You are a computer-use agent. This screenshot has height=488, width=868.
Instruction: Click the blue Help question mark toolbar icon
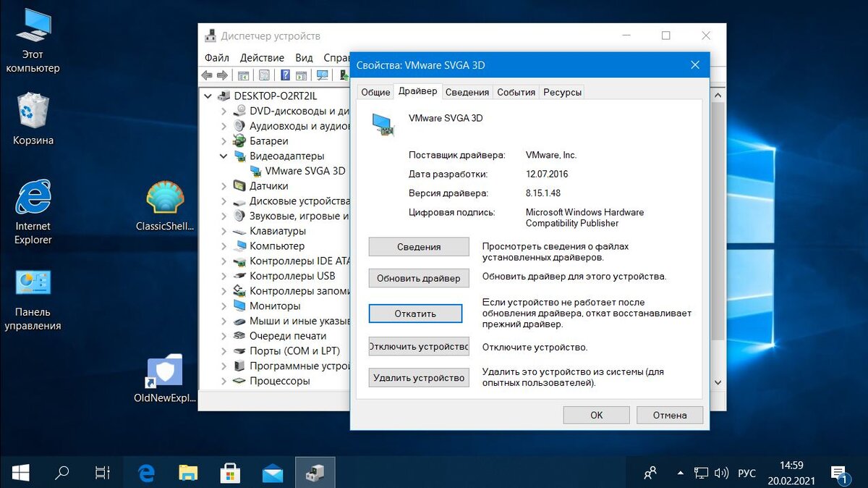(285, 75)
